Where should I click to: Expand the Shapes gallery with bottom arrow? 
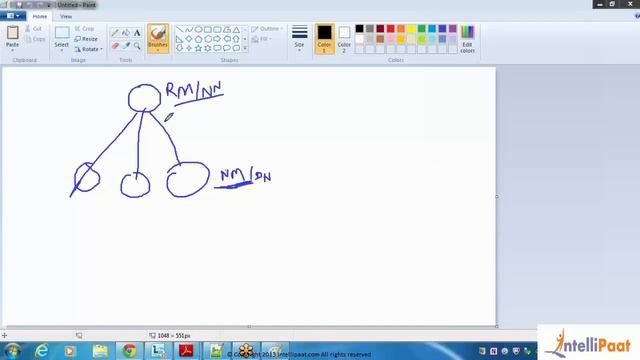click(x=245, y=48)
